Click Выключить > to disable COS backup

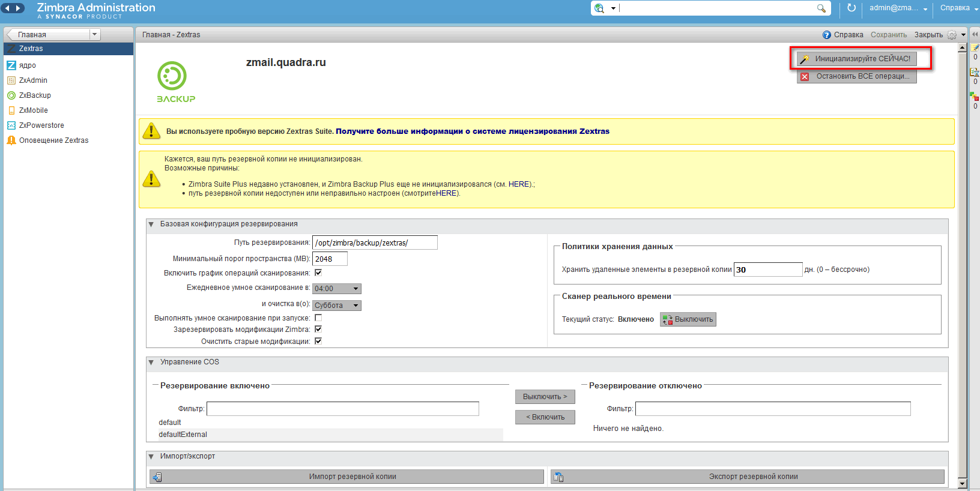coord(545,397)
